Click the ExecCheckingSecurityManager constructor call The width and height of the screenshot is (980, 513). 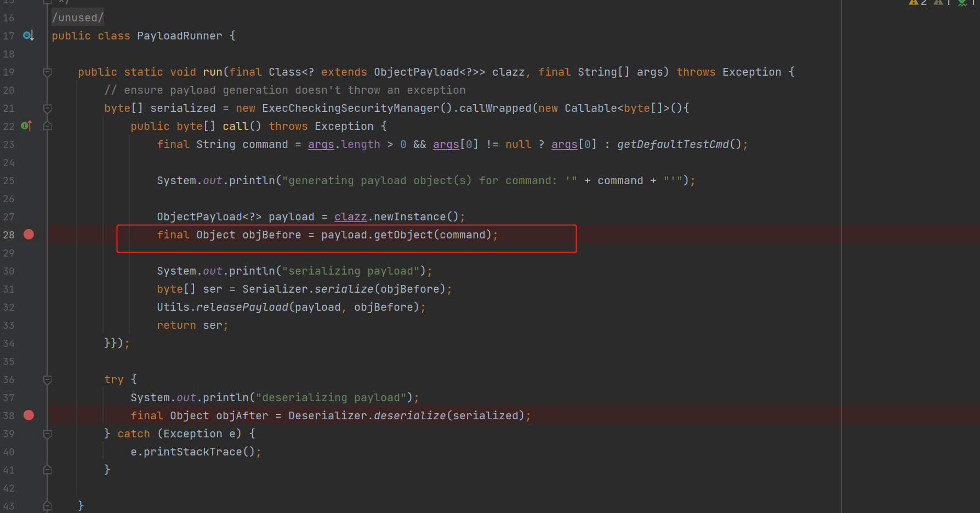pos(357,108)
